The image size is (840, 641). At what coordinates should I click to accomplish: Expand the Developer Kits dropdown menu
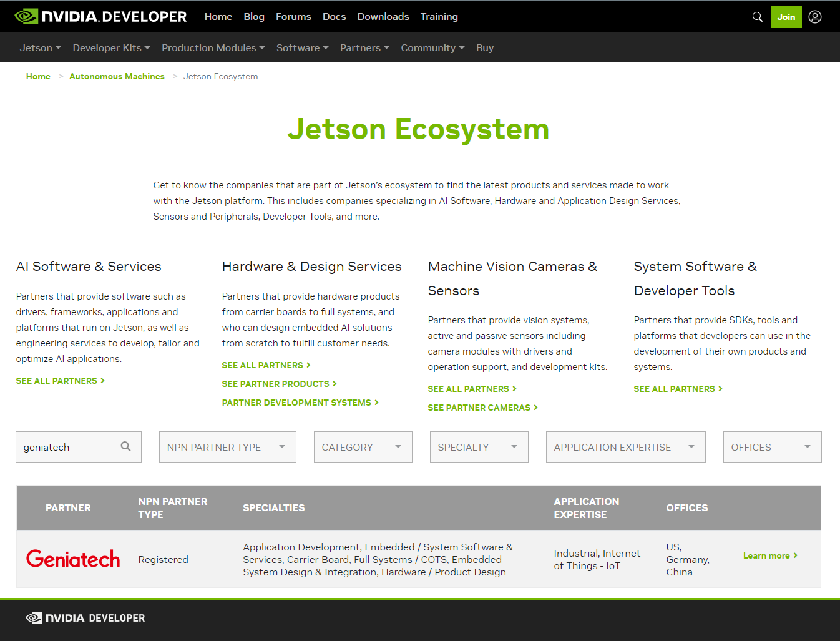pyautogui.click(x=111, y=47)
